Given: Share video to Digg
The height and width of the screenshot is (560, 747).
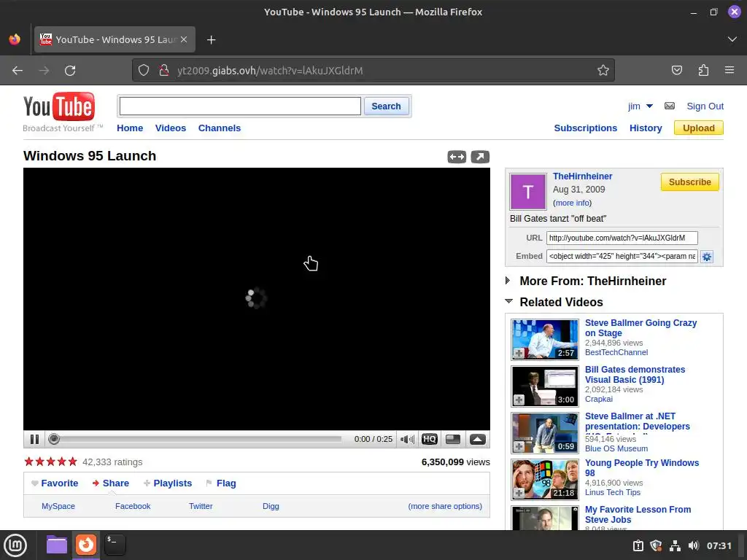Looking at the screenshot, I should point(271,506).
